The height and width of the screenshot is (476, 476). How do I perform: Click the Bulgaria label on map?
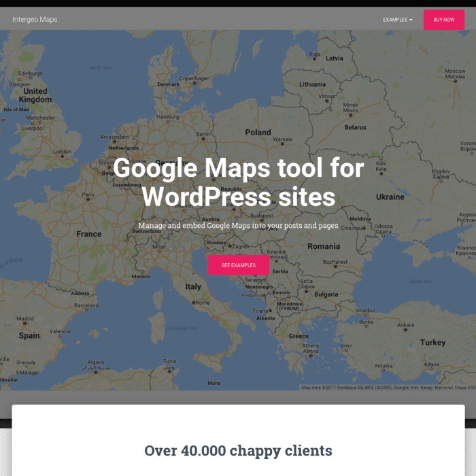[x=326, y=294]
